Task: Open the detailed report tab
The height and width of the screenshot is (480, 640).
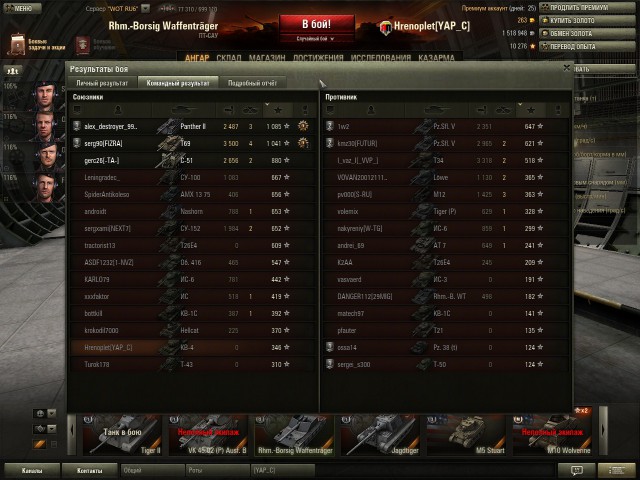Action: pos(252,83)
